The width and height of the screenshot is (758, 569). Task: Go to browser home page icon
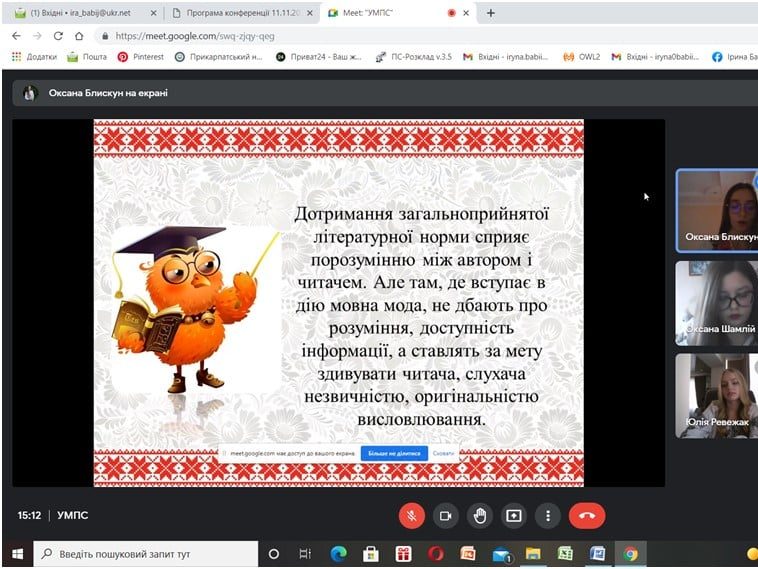point(79,36)
